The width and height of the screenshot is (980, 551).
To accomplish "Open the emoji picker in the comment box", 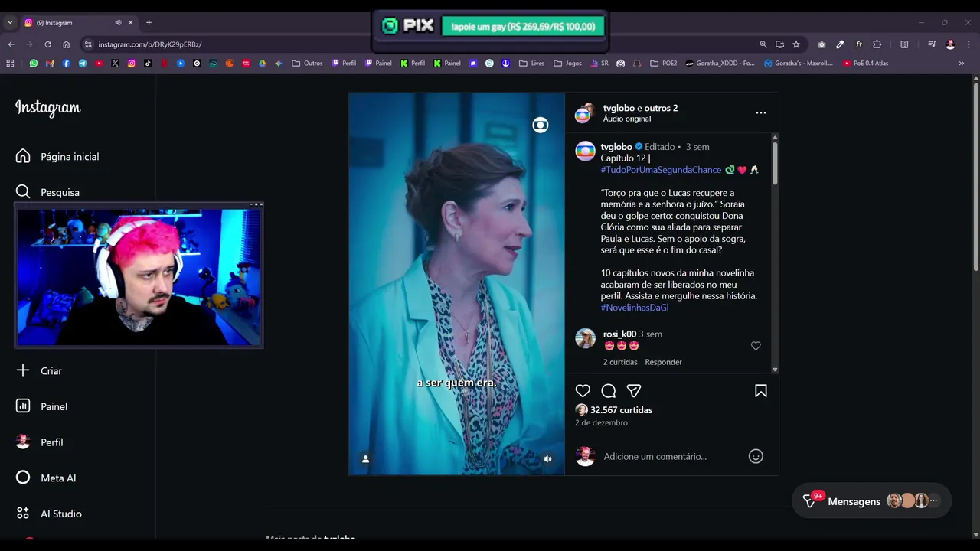I will click(x=756, y=456).
